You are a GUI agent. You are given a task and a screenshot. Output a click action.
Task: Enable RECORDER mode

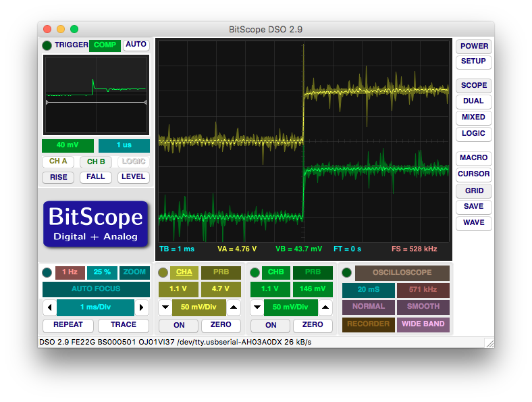click(x=369, y=324)
